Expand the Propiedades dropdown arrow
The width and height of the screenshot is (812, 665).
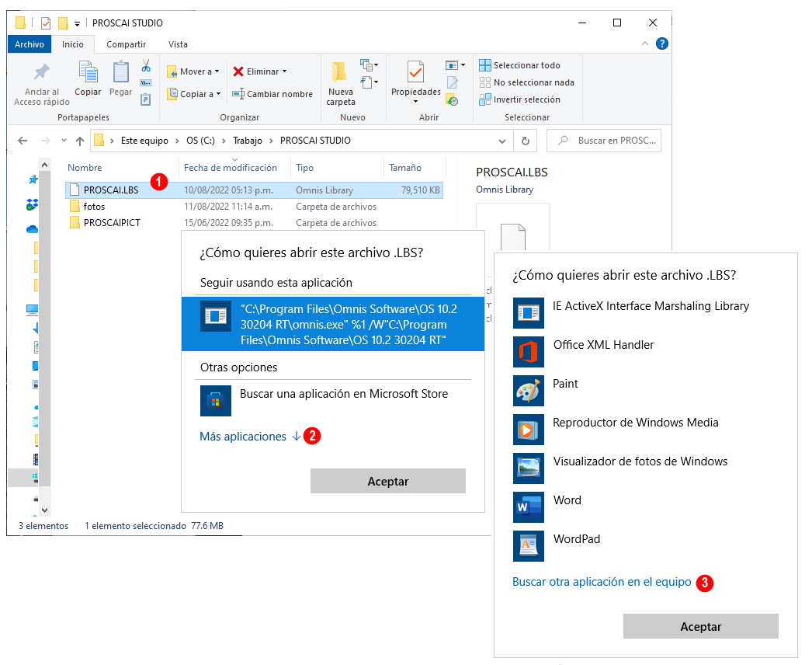point(415,102)
